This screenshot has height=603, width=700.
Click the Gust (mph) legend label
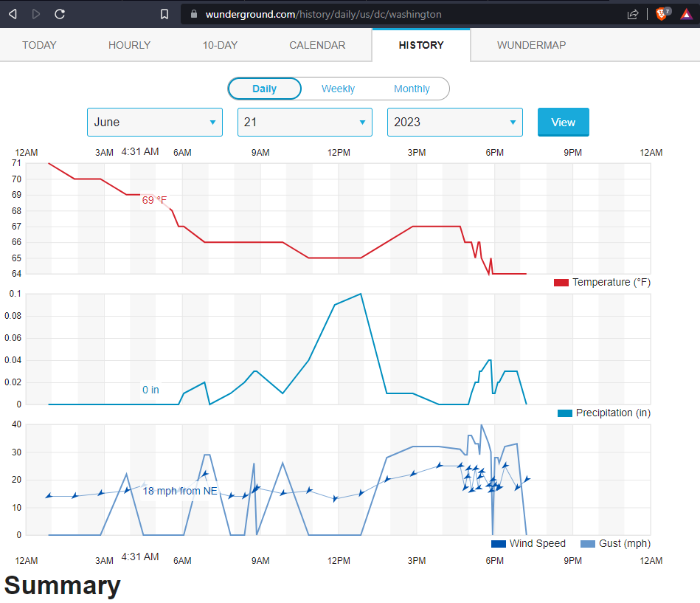click(x=625, y=543)
